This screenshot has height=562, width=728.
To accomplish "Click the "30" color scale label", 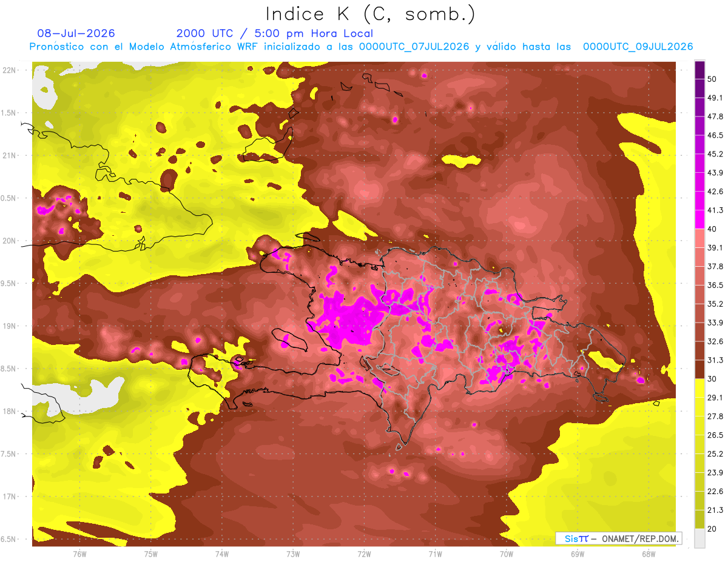I will [x=712, y=379].
